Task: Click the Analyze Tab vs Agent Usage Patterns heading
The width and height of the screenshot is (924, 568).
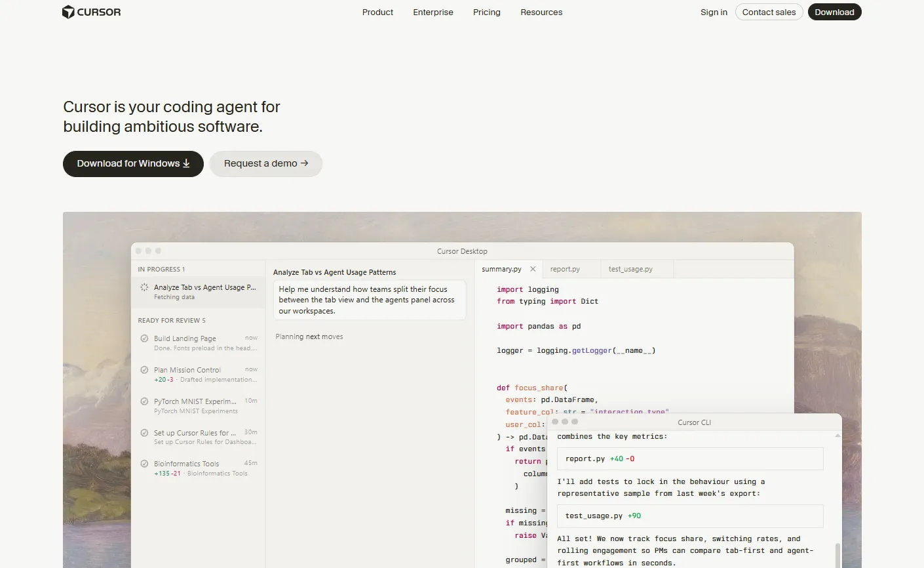Action: [x=334, y=272]
